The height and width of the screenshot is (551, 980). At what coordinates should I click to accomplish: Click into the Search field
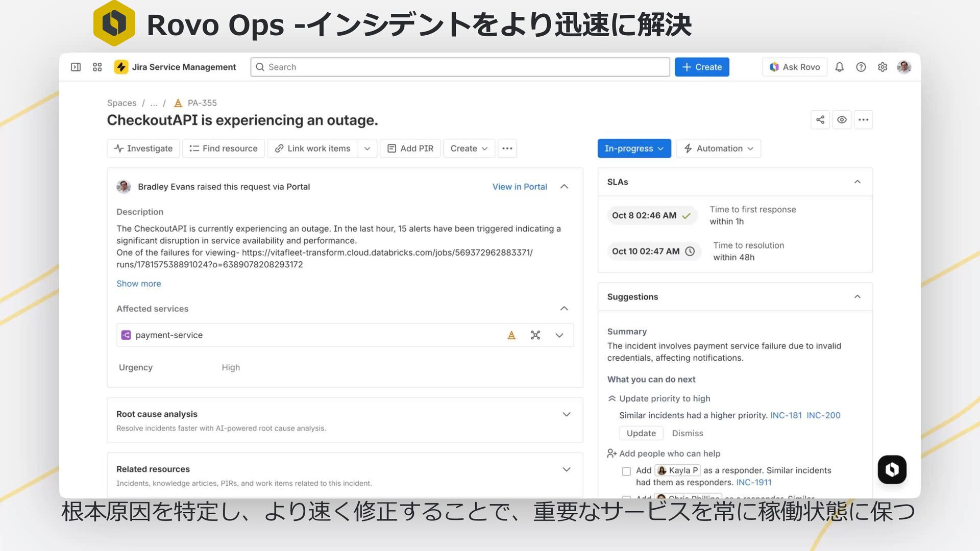pos(459,67)
